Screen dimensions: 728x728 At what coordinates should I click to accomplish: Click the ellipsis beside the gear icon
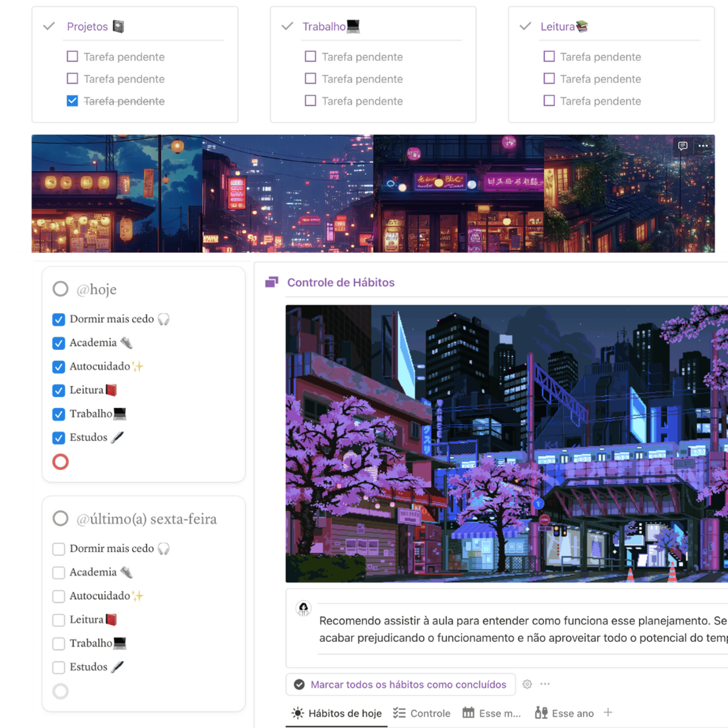pos(545,684)
